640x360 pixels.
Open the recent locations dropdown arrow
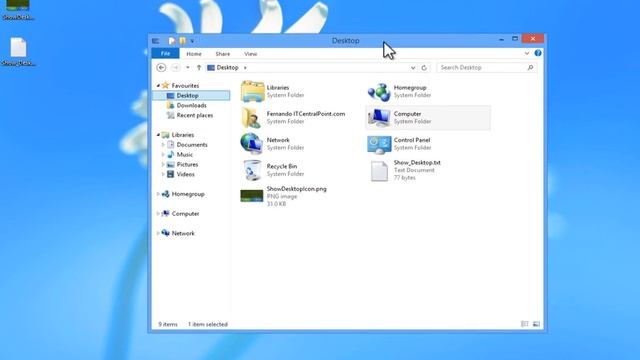[188, 67]
